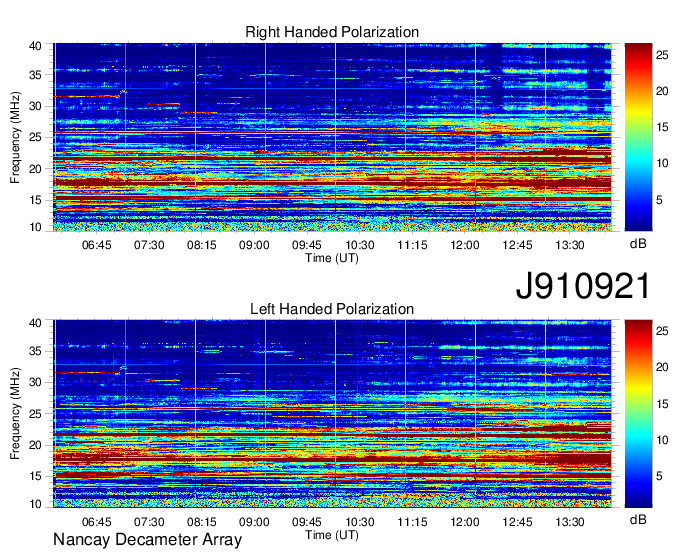Click the 10 dB mark on top color bar
The image size is (680, 552).
pyautogui.click(x=662, y=163)
